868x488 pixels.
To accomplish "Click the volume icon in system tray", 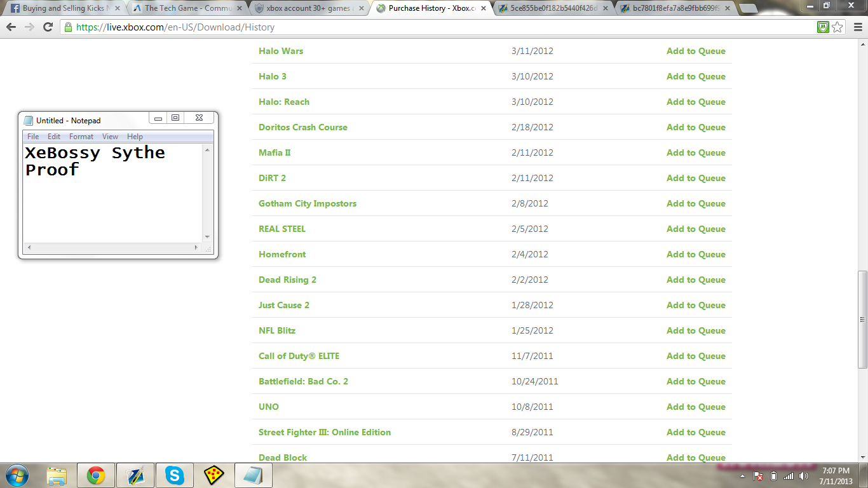I will point(804,476).
